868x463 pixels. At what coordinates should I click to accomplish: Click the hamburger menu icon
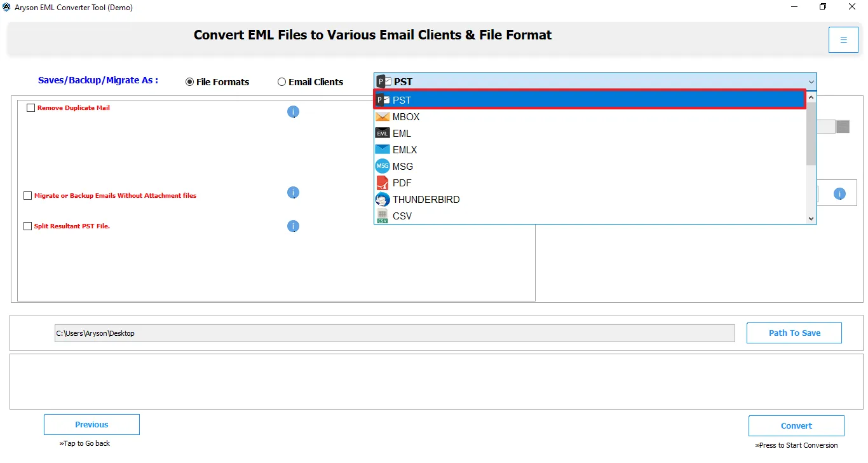[843, 39]
